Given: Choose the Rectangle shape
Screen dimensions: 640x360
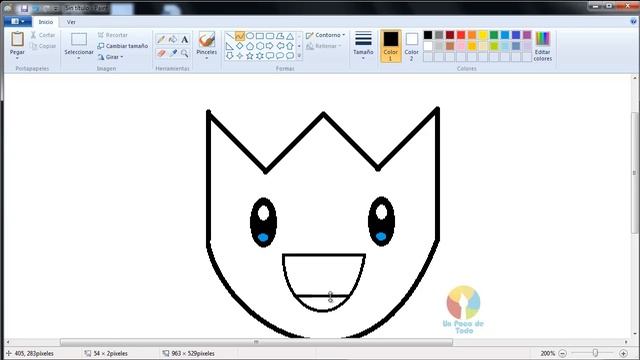Looking at the screenshot, I should coord(260,36).
